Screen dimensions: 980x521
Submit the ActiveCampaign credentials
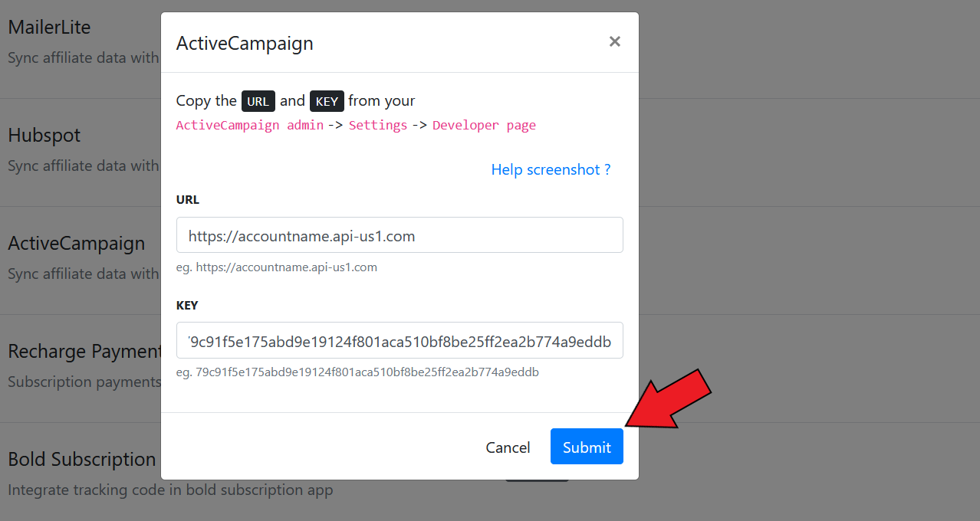click(587, 447)
